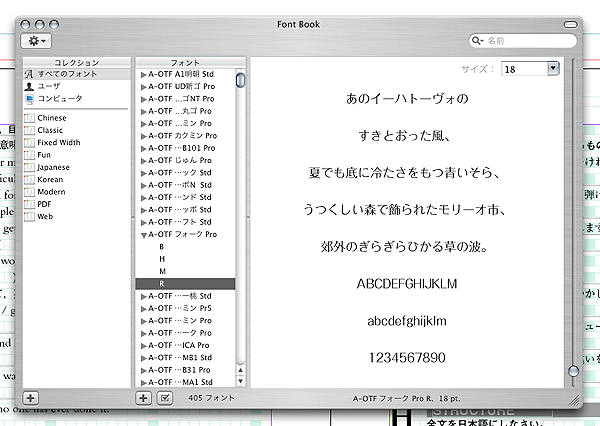Image resolution: width=600 pixels, height=426 pixels.
Task: Open the サイズ size dropdown arrow
Action: click(x=553, y=69)
